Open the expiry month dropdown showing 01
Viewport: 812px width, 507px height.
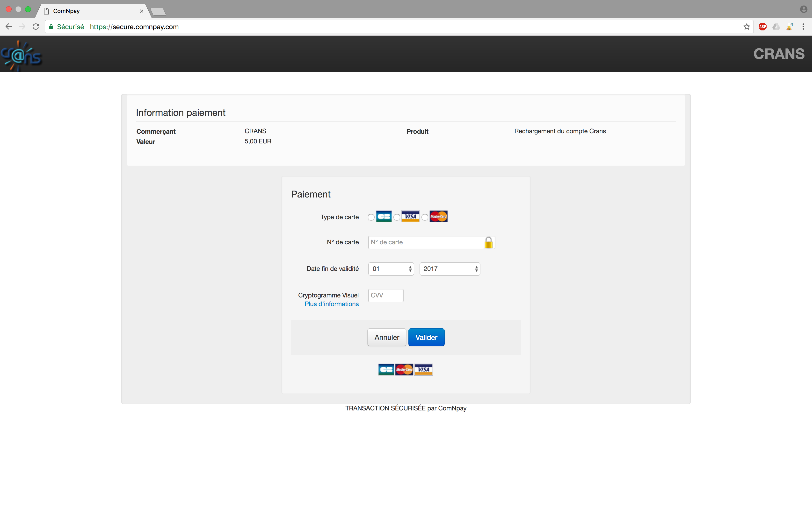[x=391, y=269]
